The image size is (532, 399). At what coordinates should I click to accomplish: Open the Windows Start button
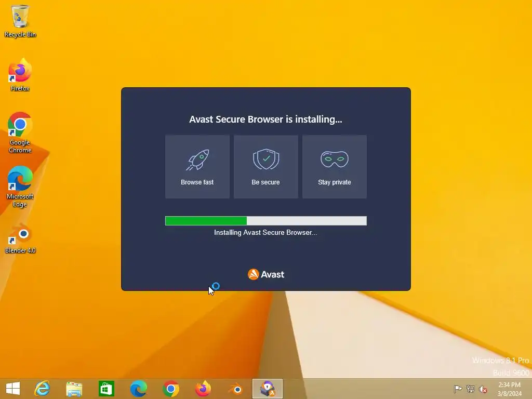pos(13,389)
